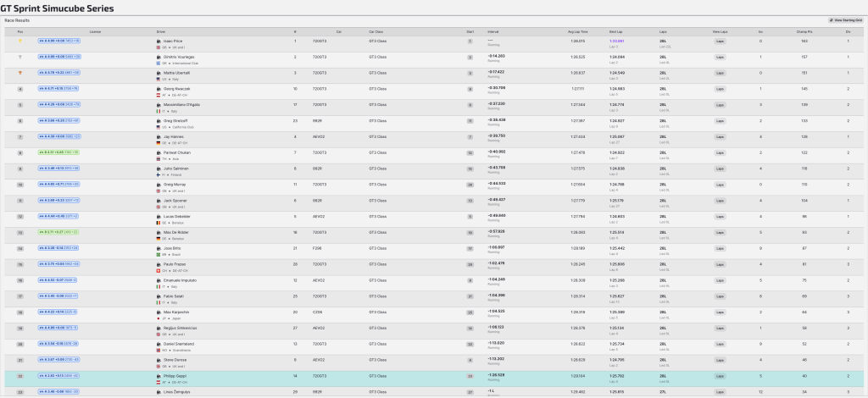
Task: Select the Driver column header
Action: point(161,31)
